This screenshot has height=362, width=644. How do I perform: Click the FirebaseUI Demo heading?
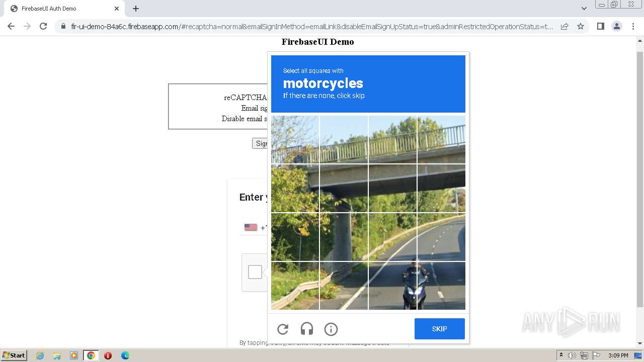click(x=318, y=42)
